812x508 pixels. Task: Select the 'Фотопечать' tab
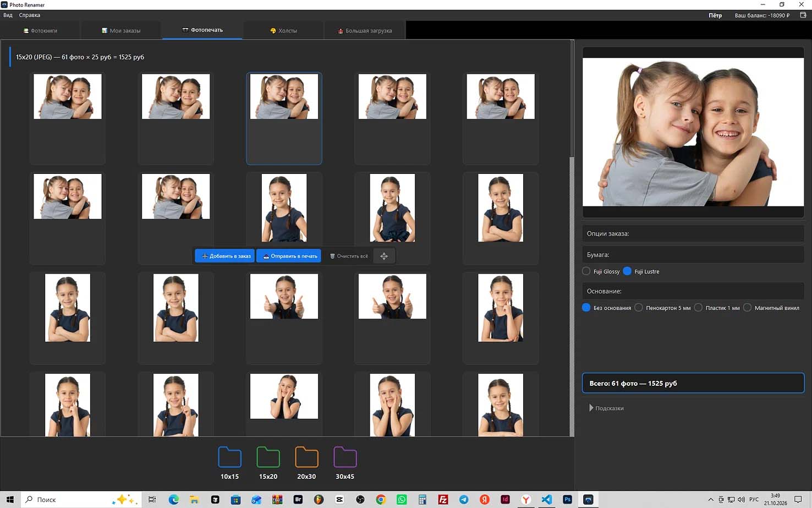click(x=202, y=30)
